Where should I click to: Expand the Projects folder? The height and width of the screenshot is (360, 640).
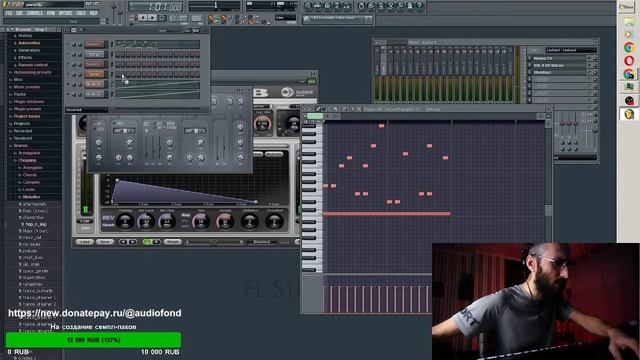click(x=21, y=124)
